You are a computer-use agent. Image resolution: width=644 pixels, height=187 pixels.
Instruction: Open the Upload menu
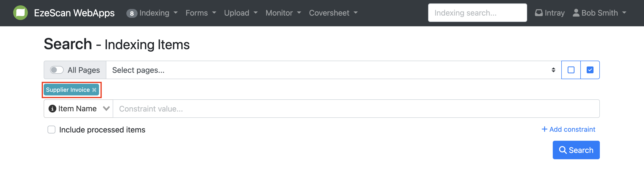tap(240, 13)
